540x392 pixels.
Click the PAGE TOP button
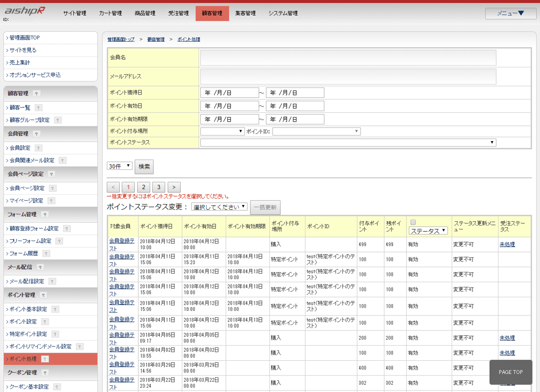511,372
